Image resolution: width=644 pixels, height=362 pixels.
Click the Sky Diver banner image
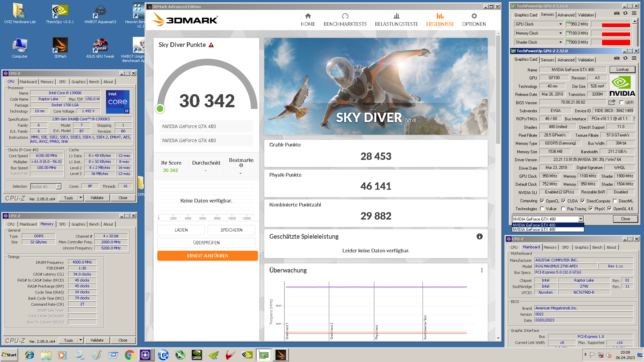click(376, 86)
